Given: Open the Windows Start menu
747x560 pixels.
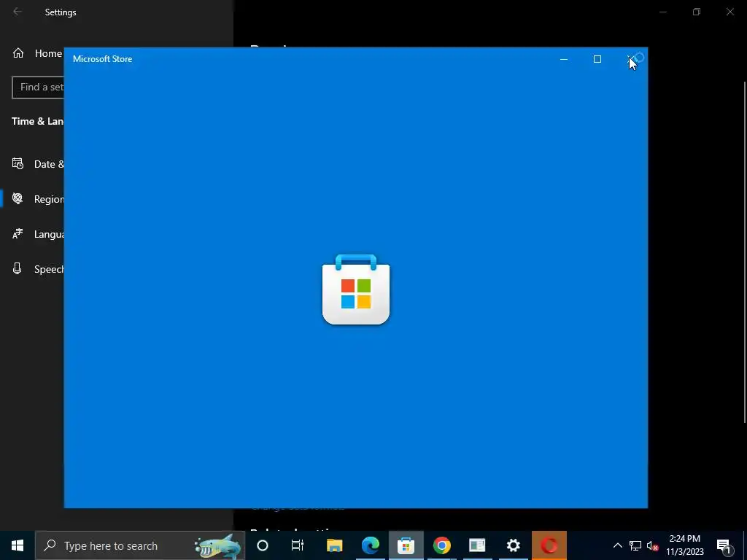Looking at the screenshot, I should coord(18,545).
